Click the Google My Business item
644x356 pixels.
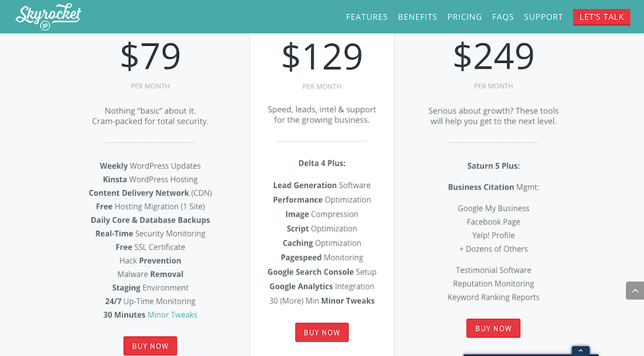493,208
